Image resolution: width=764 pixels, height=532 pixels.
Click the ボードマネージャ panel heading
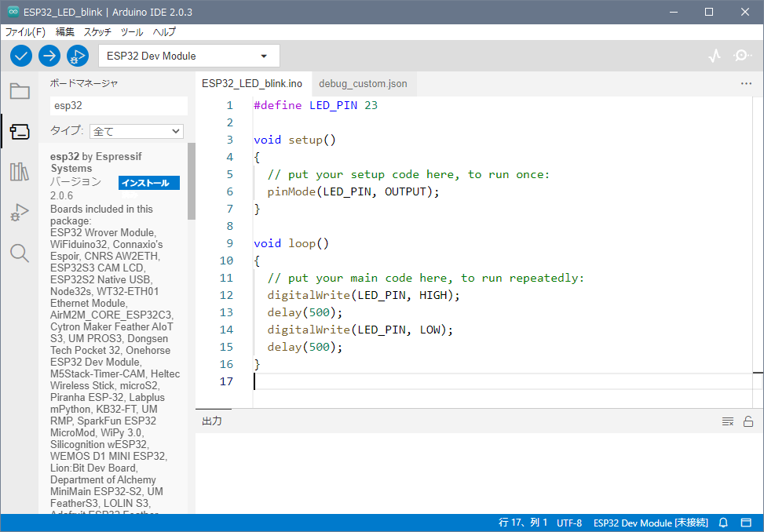pyautogui.click(x=84, y=83)
